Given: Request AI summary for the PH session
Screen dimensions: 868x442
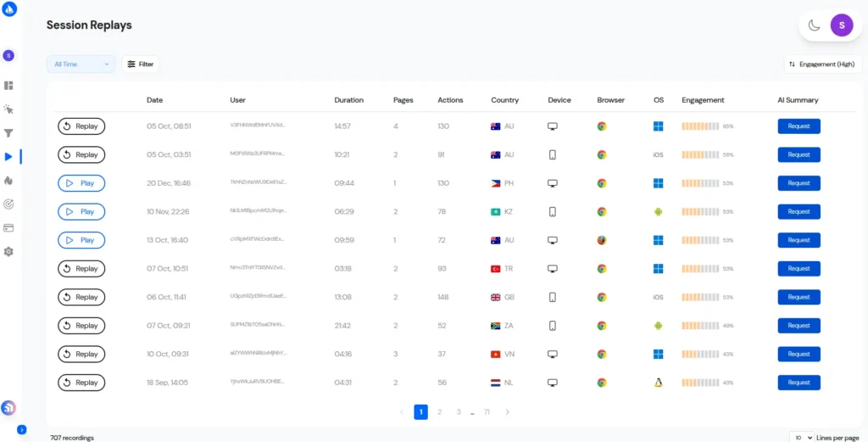Looking at the screenshot, I should [798, 183].
